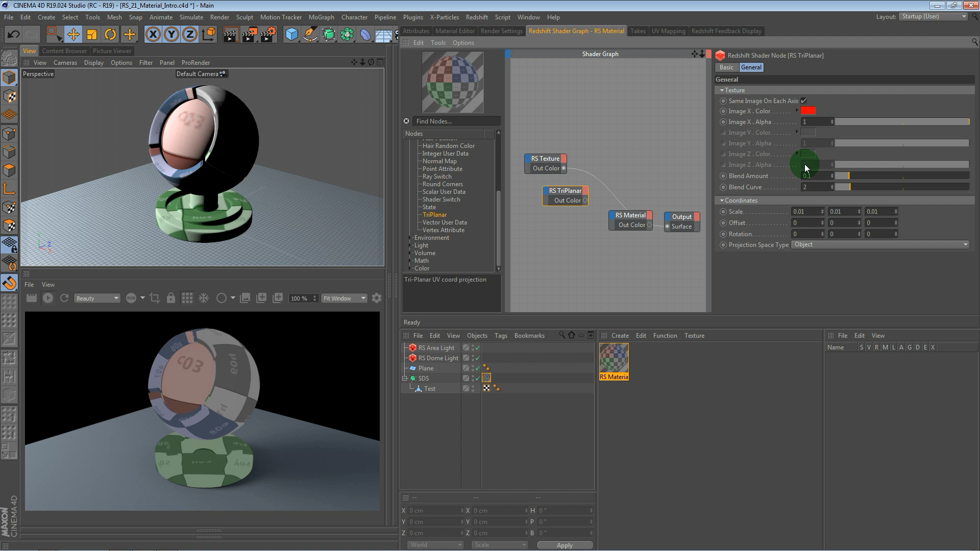
Task: Select the Move tool
Action: point(73,35)
